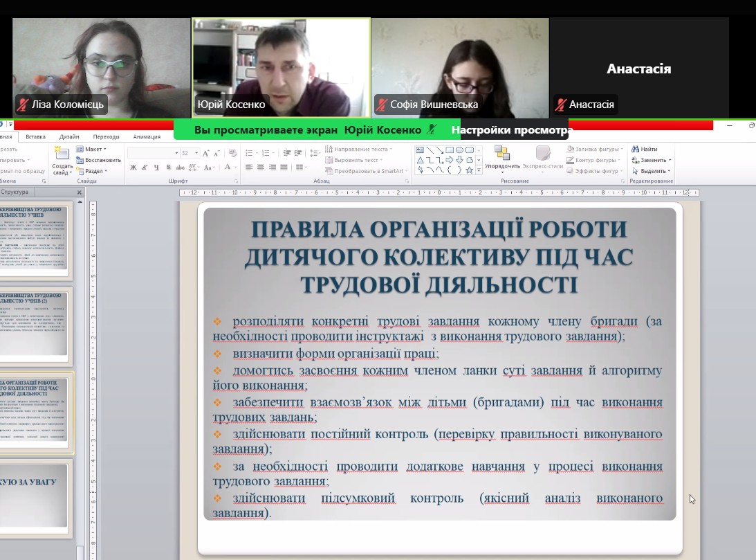
Task: Open the Раздел (Section) button
Action: [93, 171]
